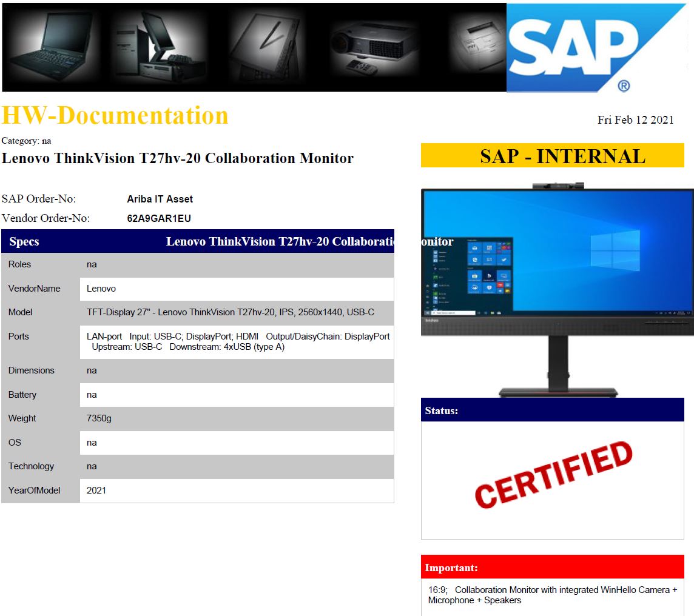The width and height of the screenshot is (694, 616).
Task: Click the ThinkVision monitor product photo
Action: coord(558,290)
